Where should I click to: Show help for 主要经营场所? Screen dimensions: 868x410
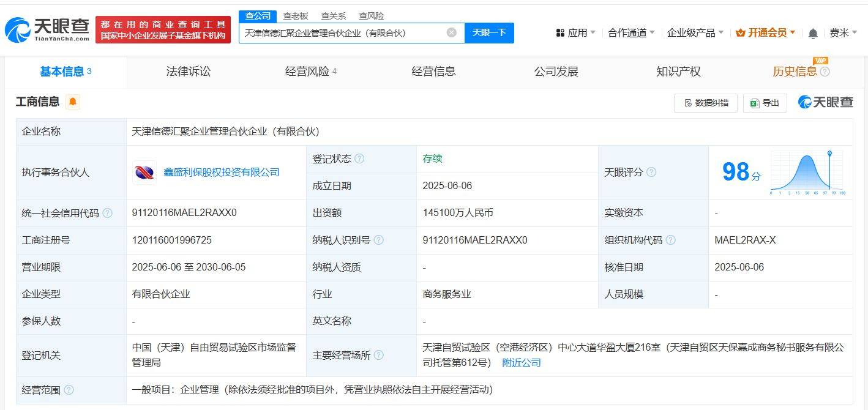(x=379, y=355)
